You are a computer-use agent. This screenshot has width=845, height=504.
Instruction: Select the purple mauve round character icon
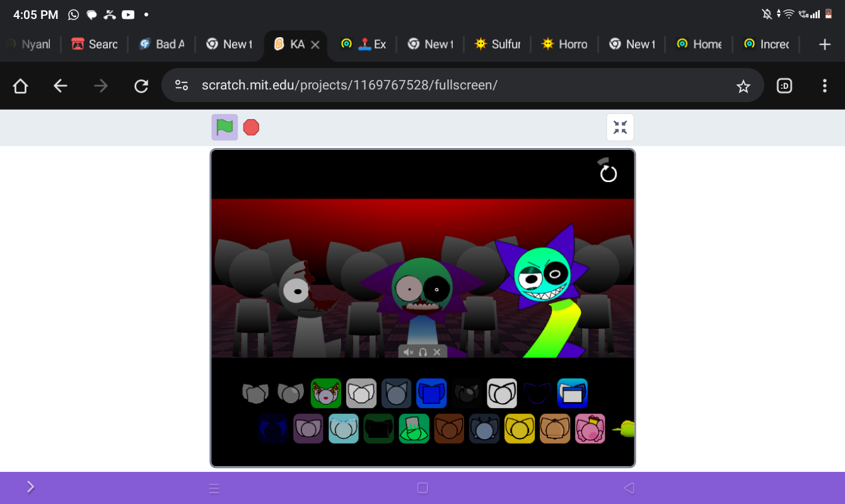[308, 428]
